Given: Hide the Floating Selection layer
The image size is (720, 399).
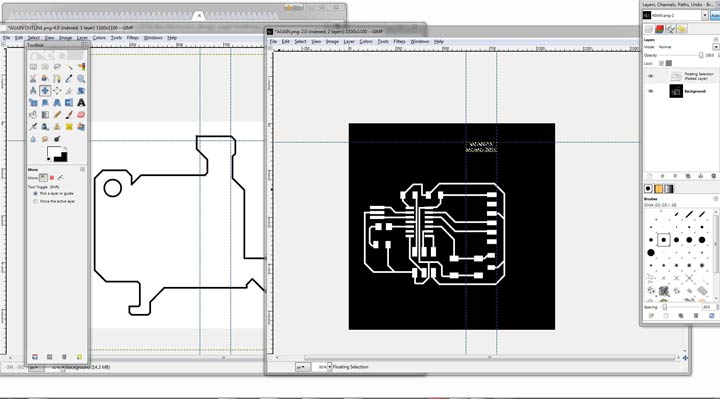Looking at the screenshot, I should point(650,76).
